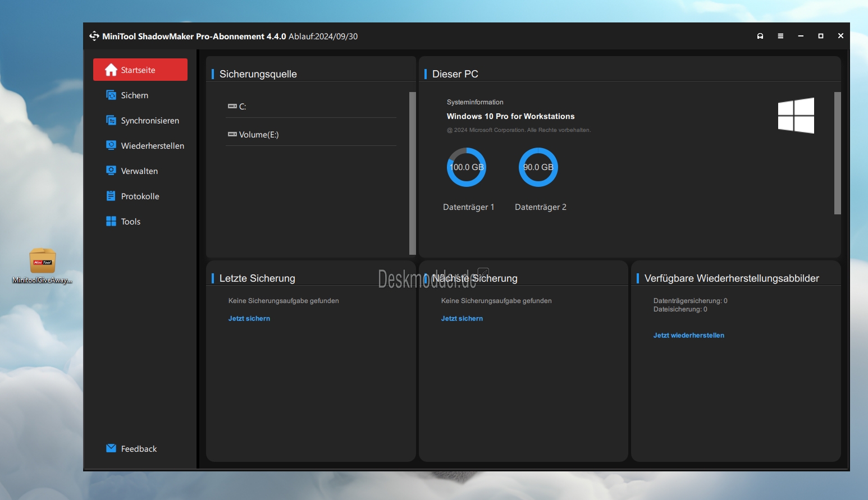Open the hamburger menu in title bar
Viewport: 868px width, 500px height.
(x=780, y=36)
